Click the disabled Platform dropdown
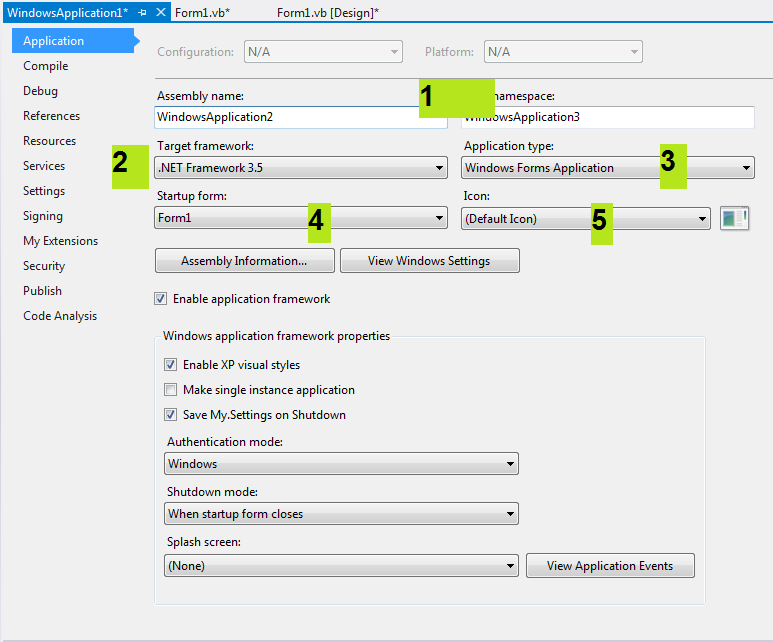Viewport: 773px width, 642px height. coord(563,52)
